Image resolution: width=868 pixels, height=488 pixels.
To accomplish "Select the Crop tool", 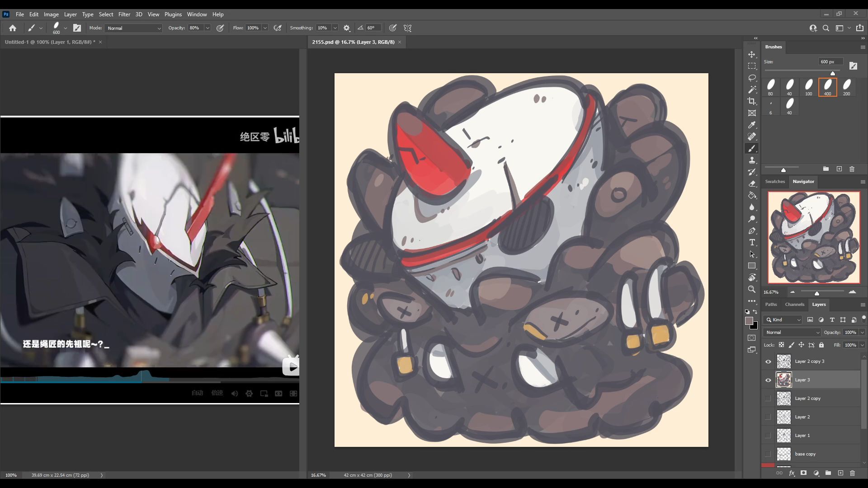I will tap(752, 101).
